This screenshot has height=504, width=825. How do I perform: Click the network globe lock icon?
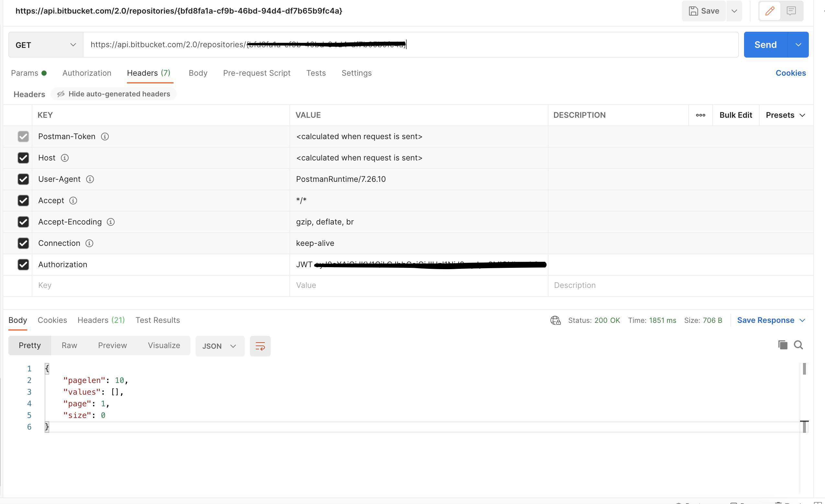(x=556, y=320)
